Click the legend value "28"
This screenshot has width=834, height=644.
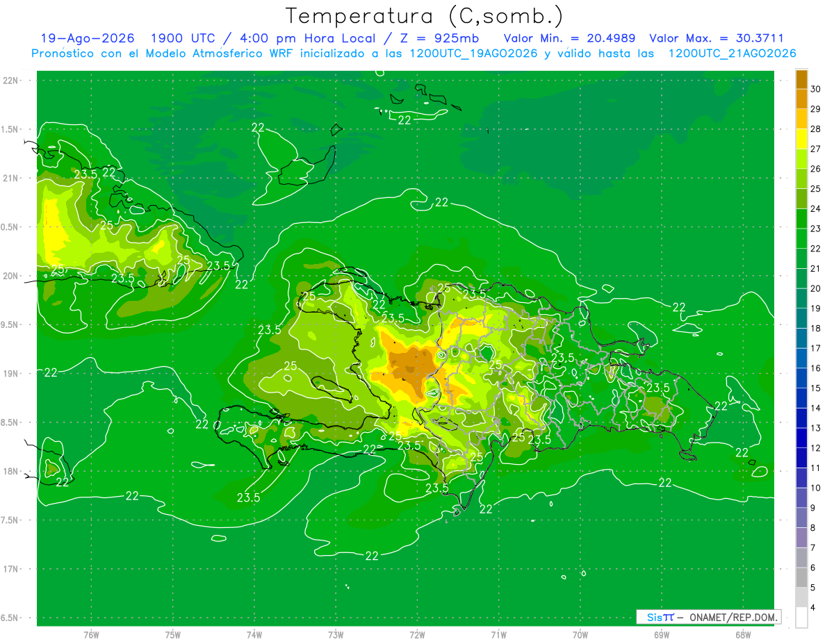pos(816,129)
